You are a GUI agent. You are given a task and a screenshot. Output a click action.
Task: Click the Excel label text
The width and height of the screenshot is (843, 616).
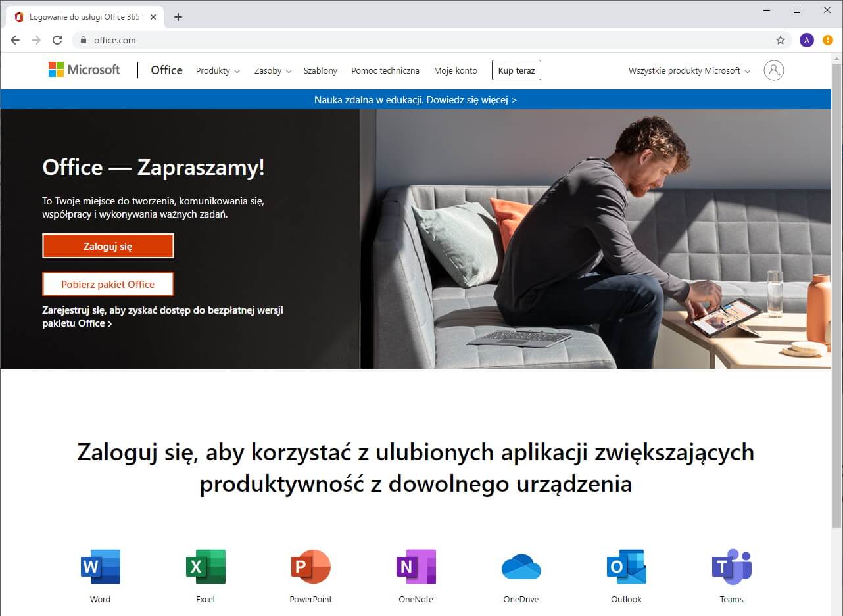click(206, 599)
